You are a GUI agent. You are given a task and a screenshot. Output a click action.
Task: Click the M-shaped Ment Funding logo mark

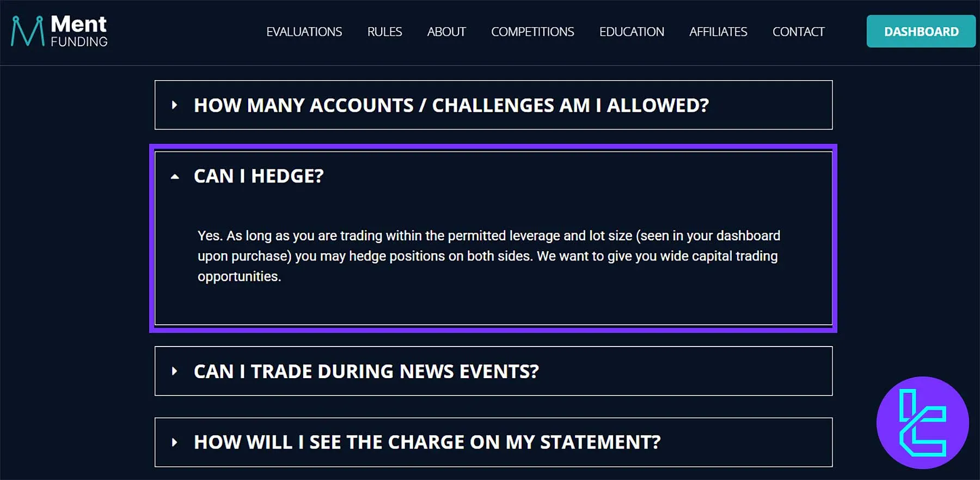click(x=27, y=31)
